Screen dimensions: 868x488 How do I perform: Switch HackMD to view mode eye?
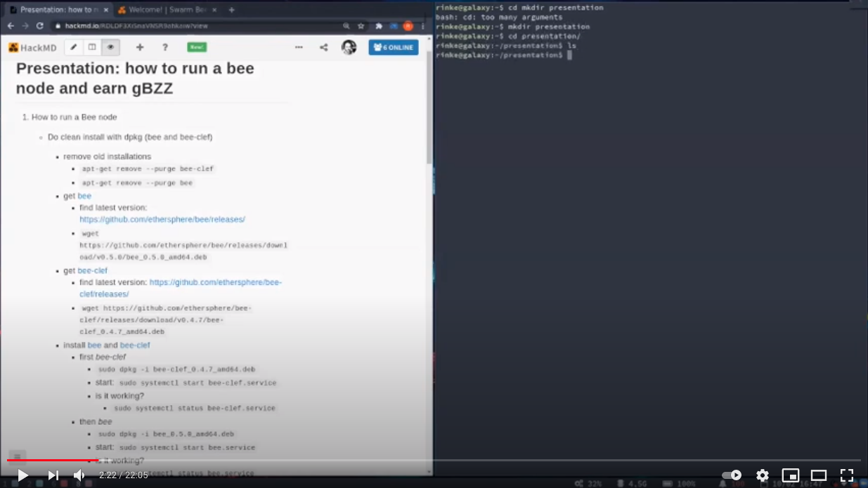(x=110, y=47)
